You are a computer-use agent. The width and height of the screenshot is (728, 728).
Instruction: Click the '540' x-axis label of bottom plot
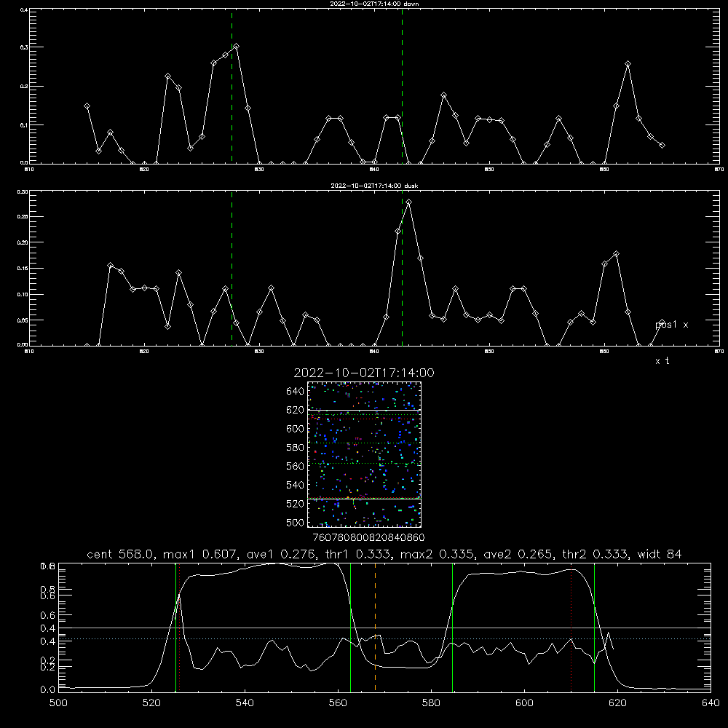[245, 703]
